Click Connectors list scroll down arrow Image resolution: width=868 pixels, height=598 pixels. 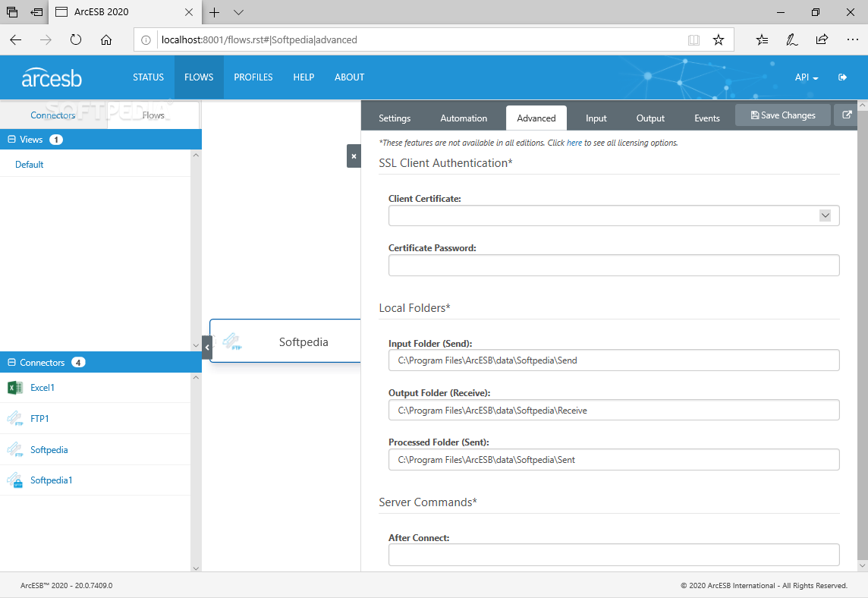(196, 568)
